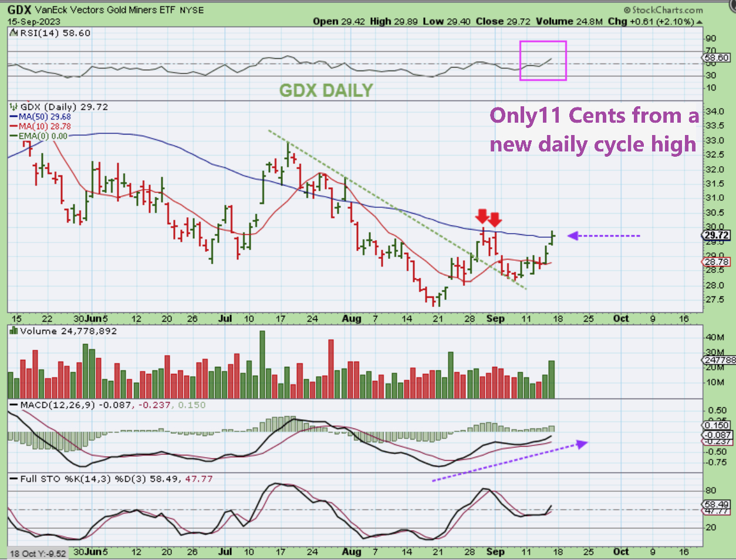Click the 18 Oct Y:-9.52 cursor readout
Screen dimensions: 736x560
[x=38, y=554]
